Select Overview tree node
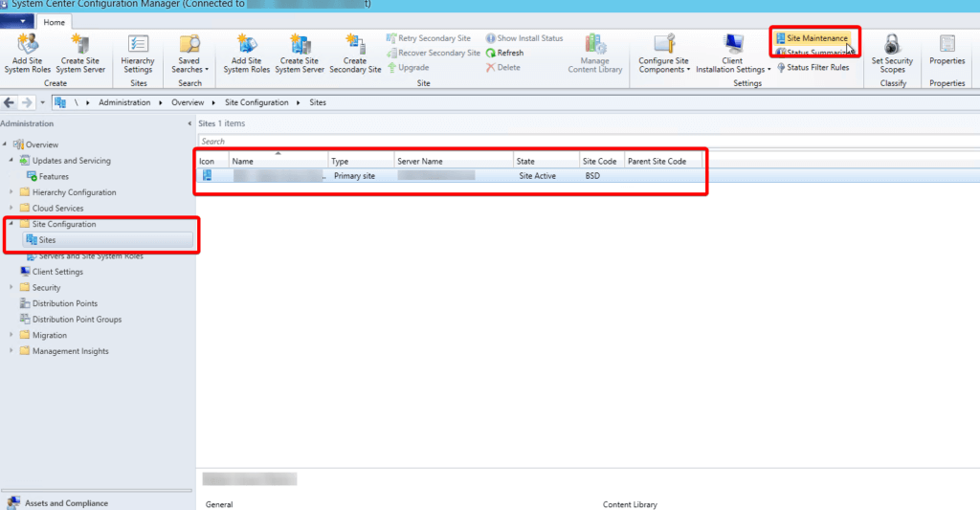This screenshot has height=510, width=980. click(x=35, y=144)
